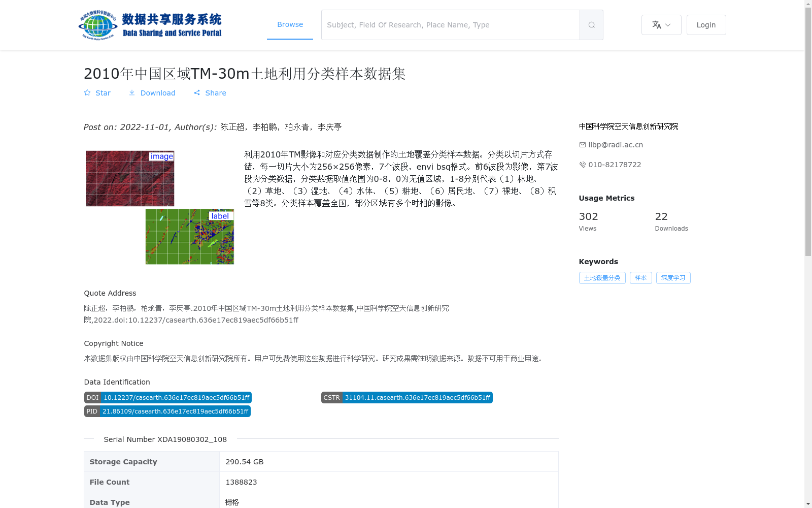The image size is (812, 508).
Task: Click the phone icon beside 010-82178722
Action: coord(583,165)
